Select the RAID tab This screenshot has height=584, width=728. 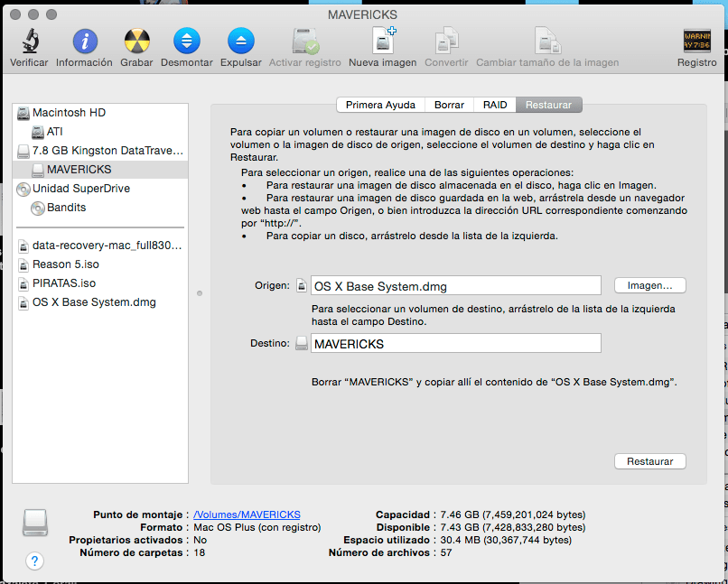pyautogui.click(x=495, y=105)
